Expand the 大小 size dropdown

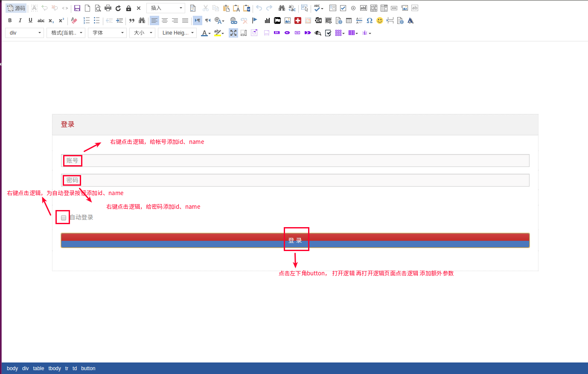point(142,33)
